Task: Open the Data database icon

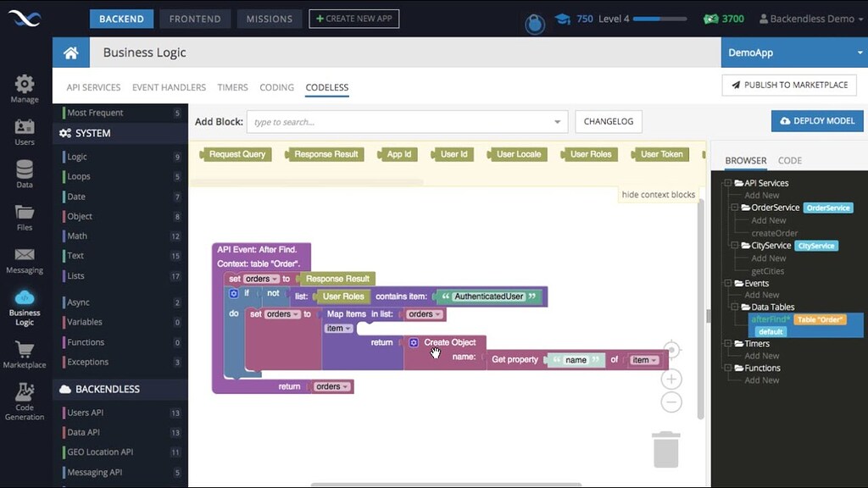Action: [x=25, y=169]
